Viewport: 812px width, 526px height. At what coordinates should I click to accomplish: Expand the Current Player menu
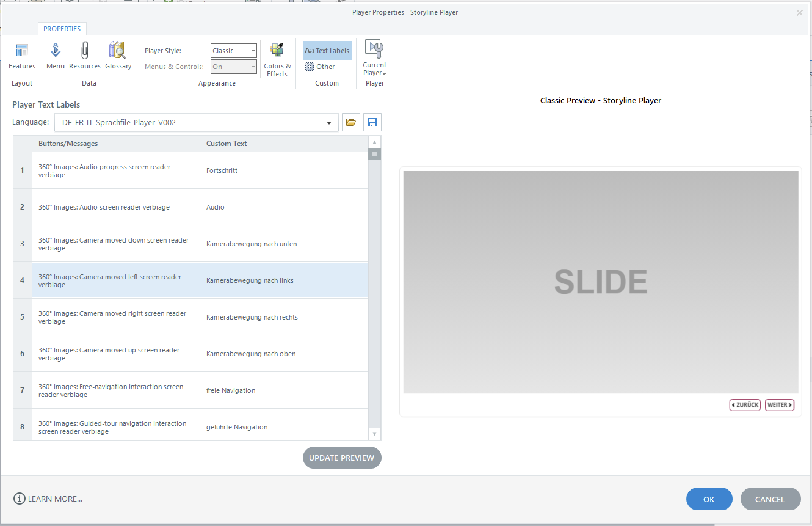pos(374,59)
